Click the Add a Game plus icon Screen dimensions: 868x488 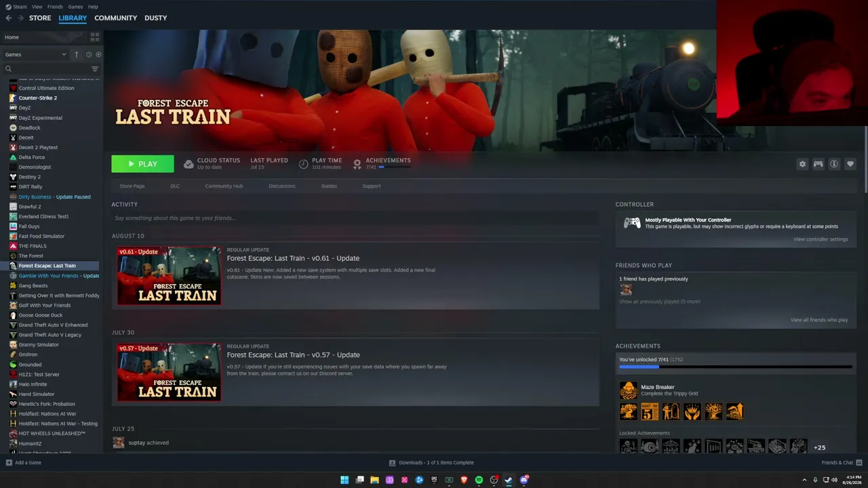click(x=9, y=463)
